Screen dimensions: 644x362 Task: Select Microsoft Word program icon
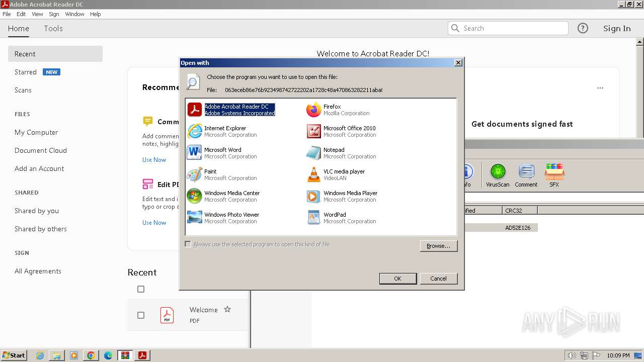pyautogui.click(x=195, y=153)
